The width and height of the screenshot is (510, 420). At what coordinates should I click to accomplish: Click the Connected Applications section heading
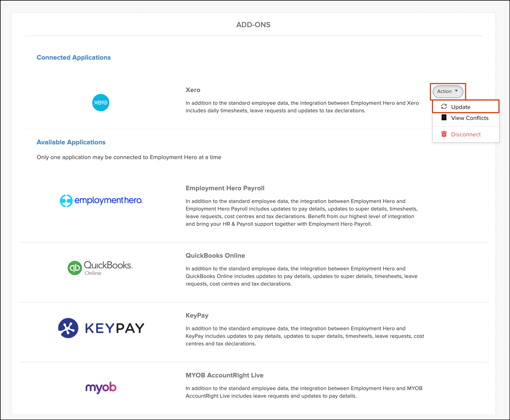tap(74, 58)
